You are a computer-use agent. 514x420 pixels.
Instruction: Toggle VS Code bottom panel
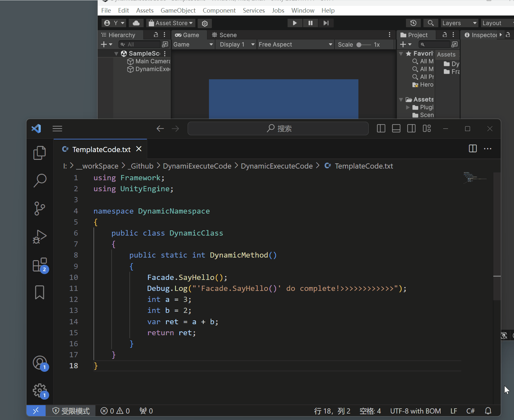click(x=396, y=128)
